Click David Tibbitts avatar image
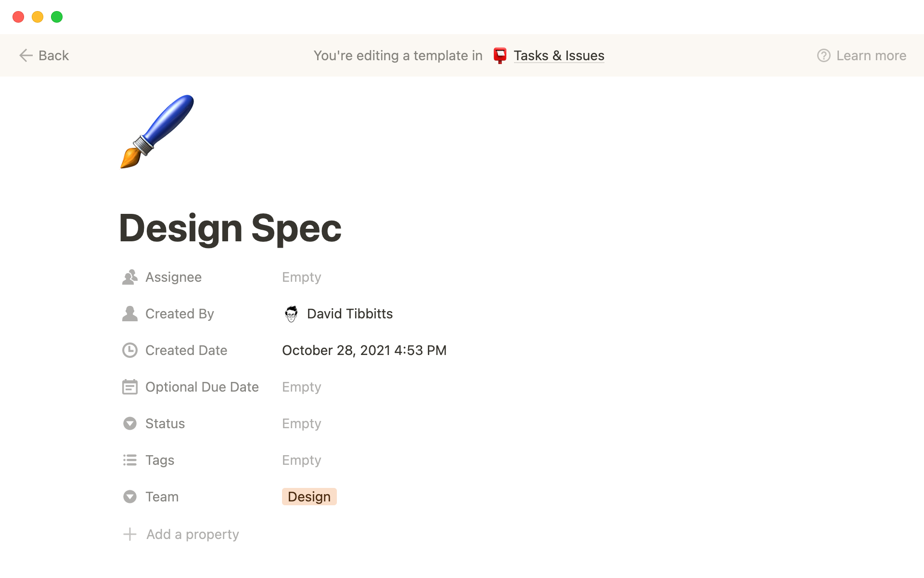This screenshot has width=924, height=578. pyautogui.click(x=291, y=314)
